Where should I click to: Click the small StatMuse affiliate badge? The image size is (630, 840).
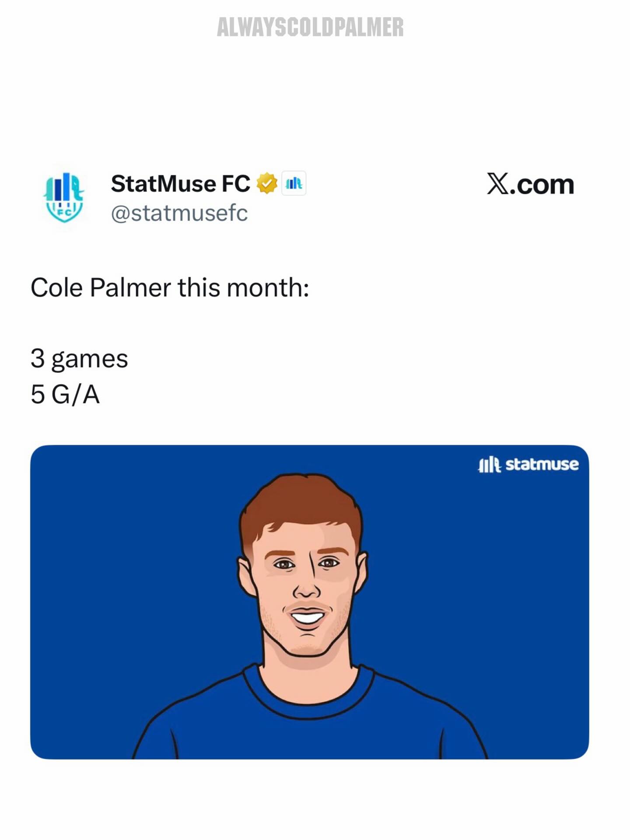click(294, 183)
